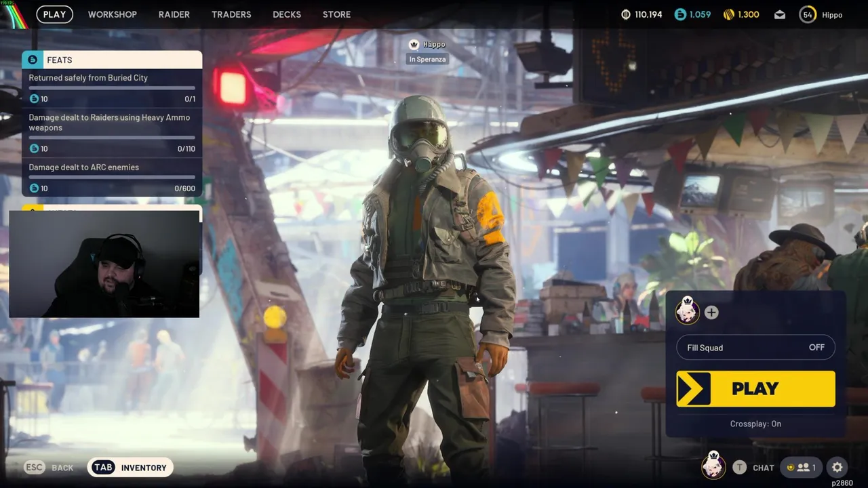Toggle Fill Squad on or off
Viewport: 868px width, 488px height.
click(755, 348)
